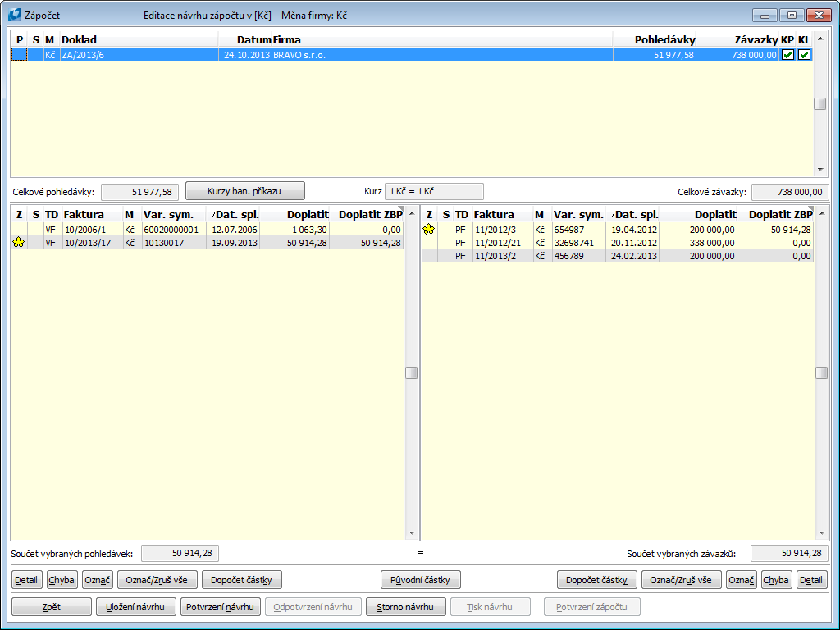The image size is (840, 630).
Task: Sort receivables by Faktura column header
Action: 92,214
